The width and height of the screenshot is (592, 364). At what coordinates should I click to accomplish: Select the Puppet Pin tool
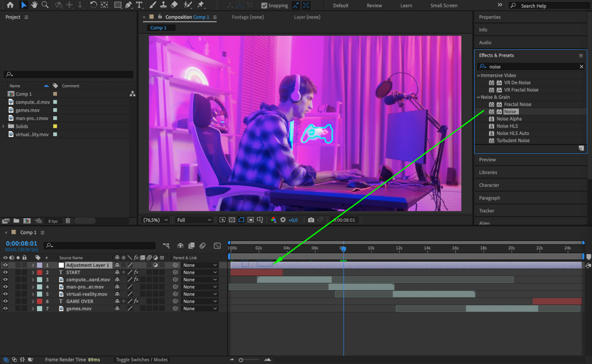[x=200, y=5]
